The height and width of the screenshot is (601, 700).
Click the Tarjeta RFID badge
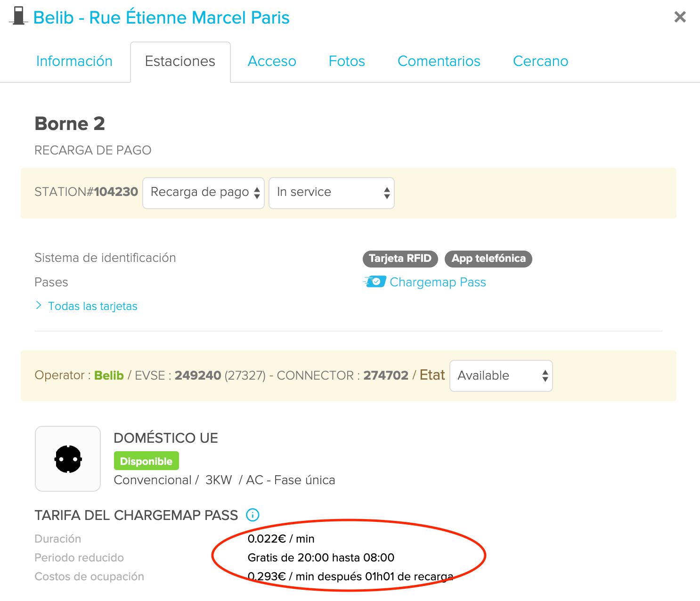tap(400, 259)
